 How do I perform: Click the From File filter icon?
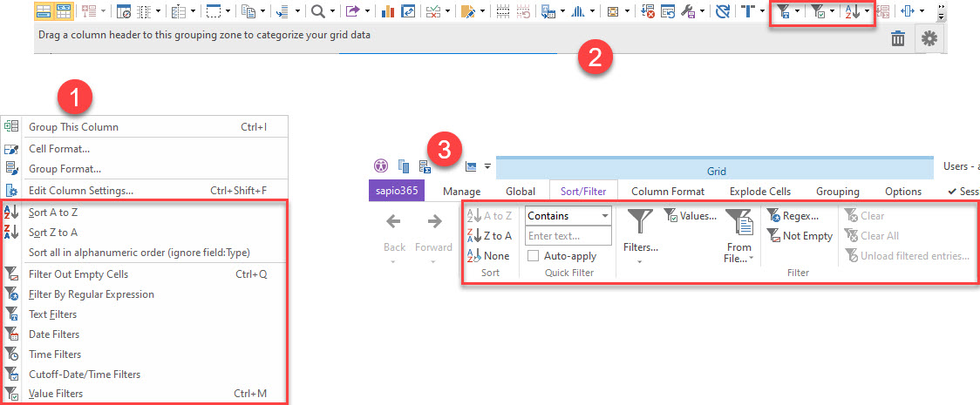point(738,225)
